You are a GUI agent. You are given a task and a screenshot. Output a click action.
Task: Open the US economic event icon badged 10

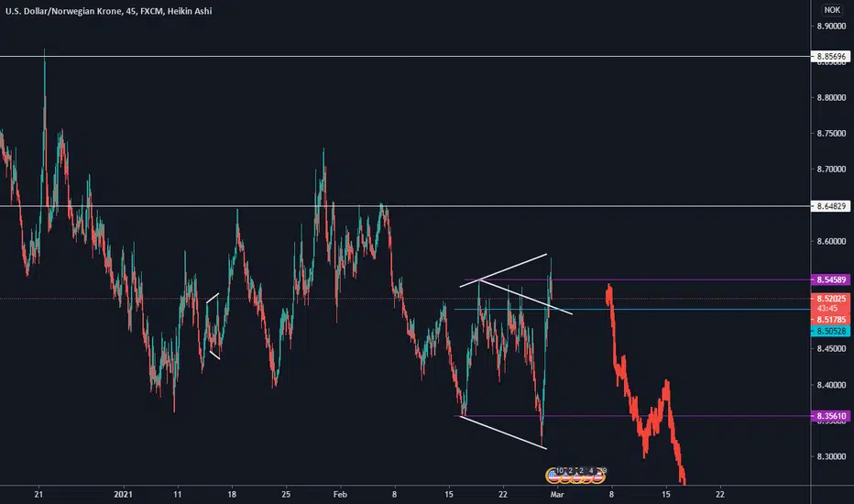coord(553,476)
